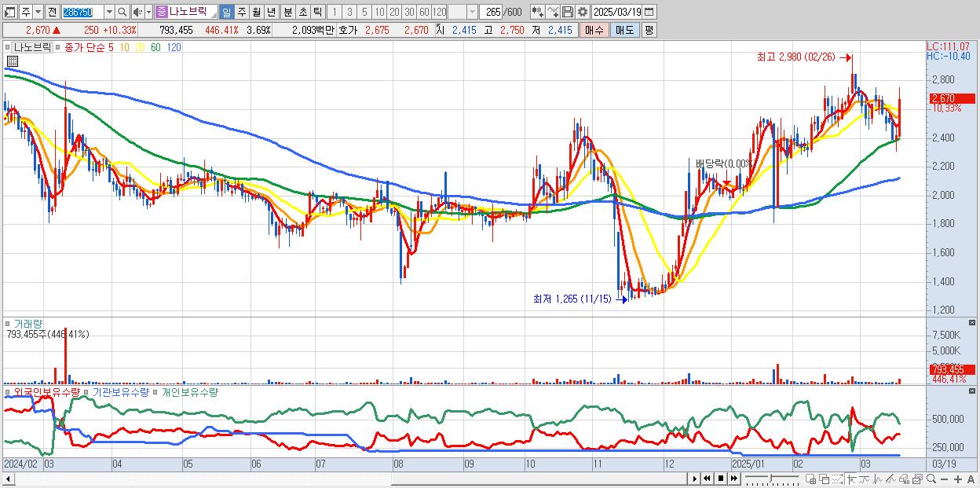Click the date field 2025/03/19

[x=617, y=12]
